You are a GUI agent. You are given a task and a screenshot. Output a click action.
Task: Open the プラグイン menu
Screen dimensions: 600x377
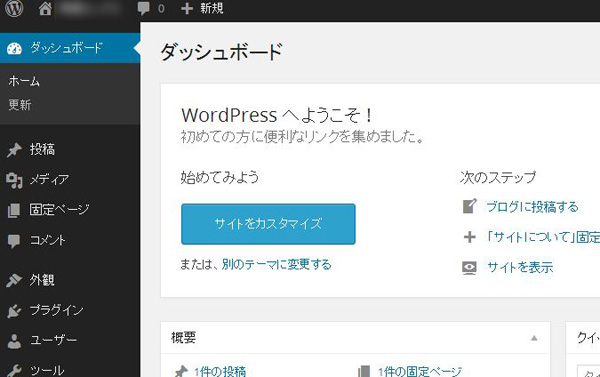point(57,310)
